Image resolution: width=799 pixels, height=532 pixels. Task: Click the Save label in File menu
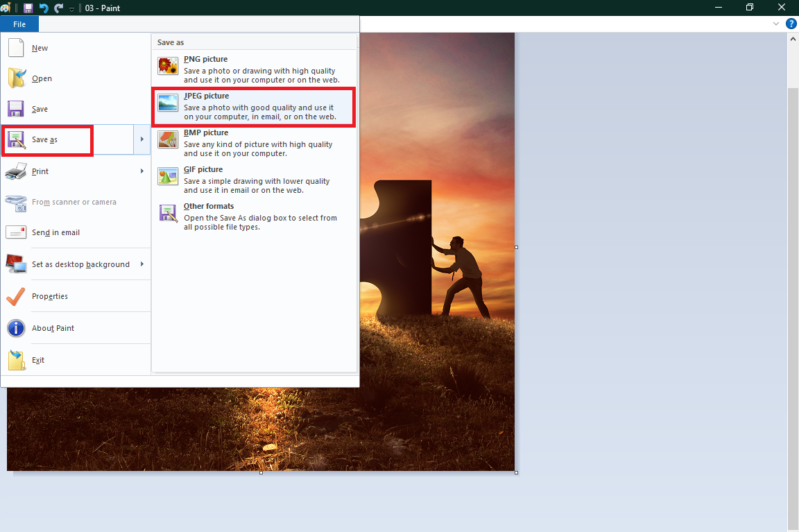40,109
